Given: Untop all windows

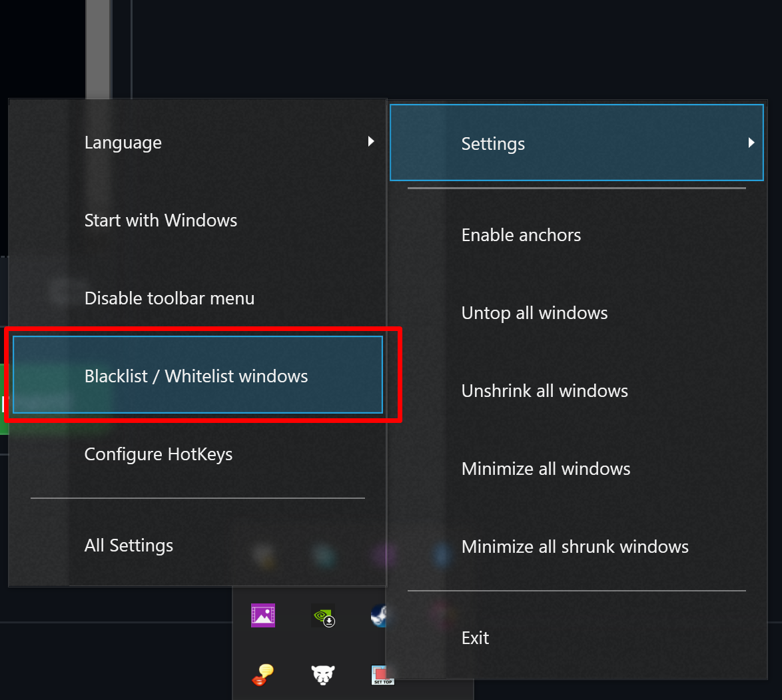Looking at the screenshot, I should [x=534, y=312].
